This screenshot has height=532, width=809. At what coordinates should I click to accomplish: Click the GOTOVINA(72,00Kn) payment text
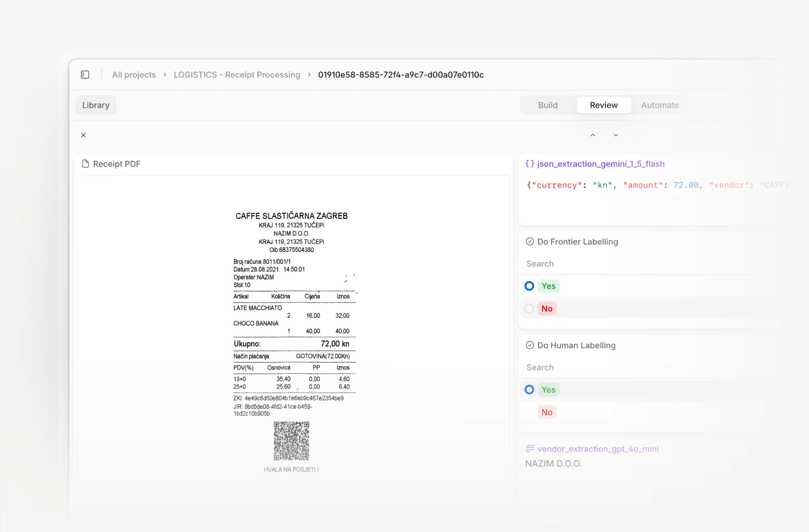[323, 356]
